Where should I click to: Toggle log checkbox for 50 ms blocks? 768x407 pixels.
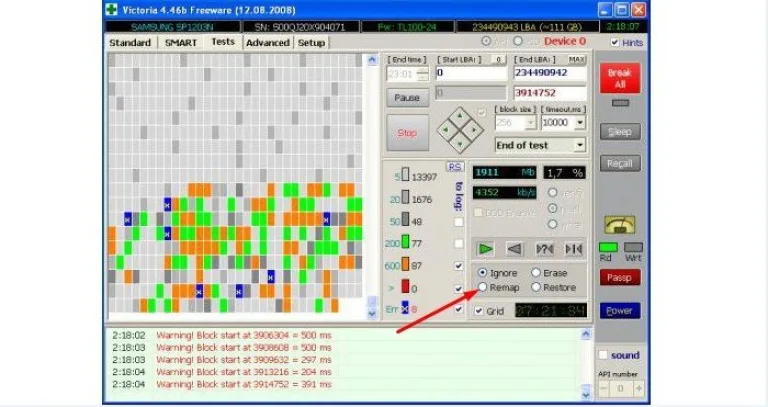coord(458,222)
